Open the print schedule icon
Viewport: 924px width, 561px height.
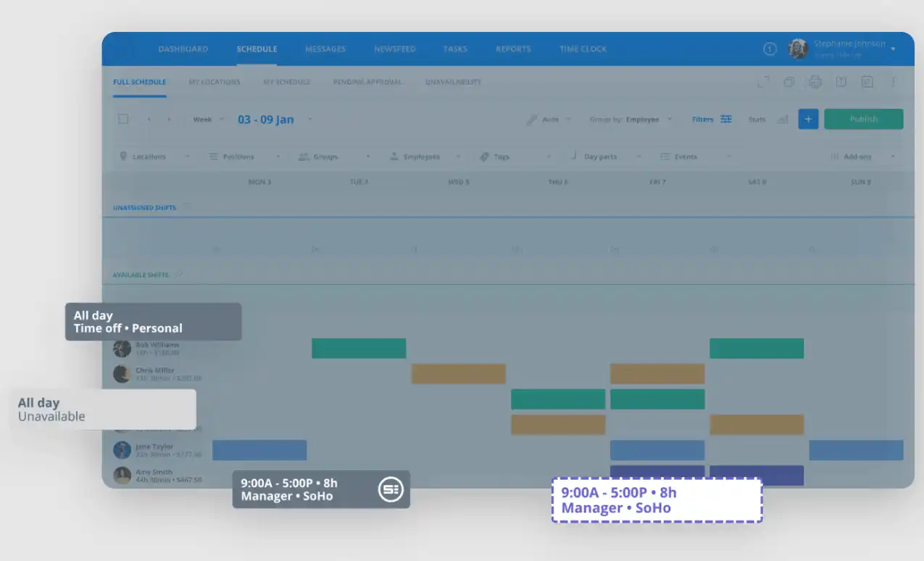click(x=815, y=82)
